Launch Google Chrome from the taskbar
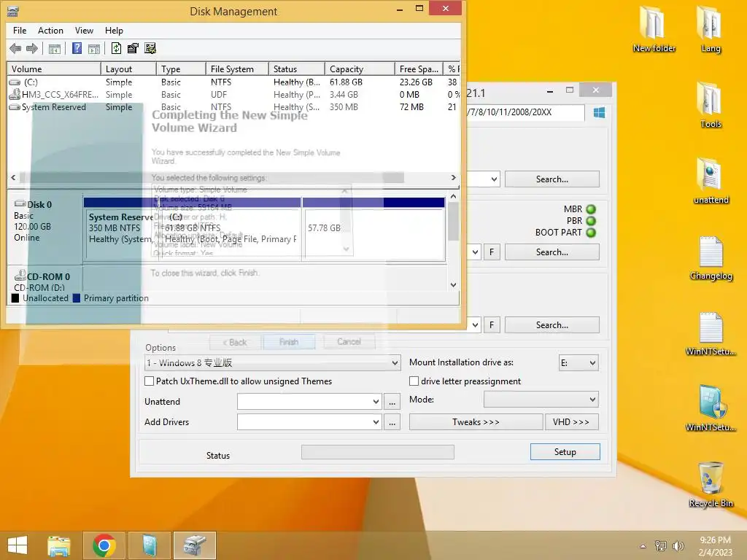The image size is (747, 560). tap(104, 545)
